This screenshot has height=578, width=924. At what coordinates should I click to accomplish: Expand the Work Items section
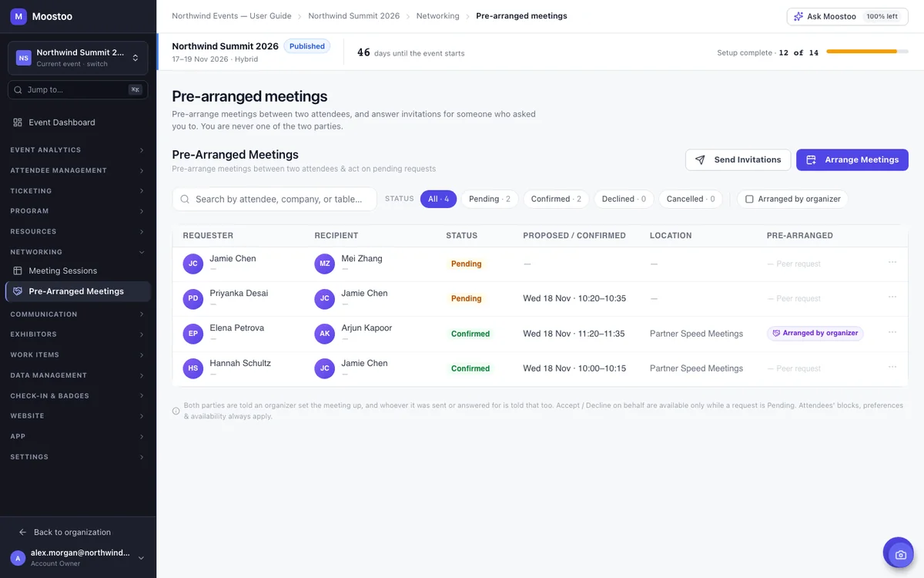coord(78,355)
